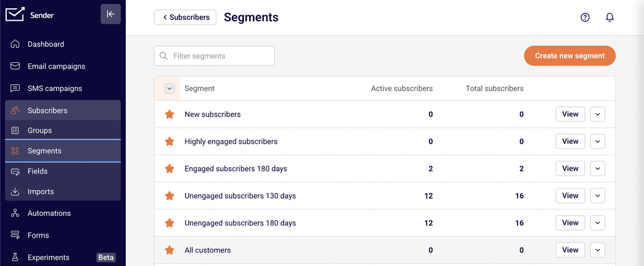This screenshot has height=266, width=644.
Task: Click the Imports download icon
Action: click(15, 192)
